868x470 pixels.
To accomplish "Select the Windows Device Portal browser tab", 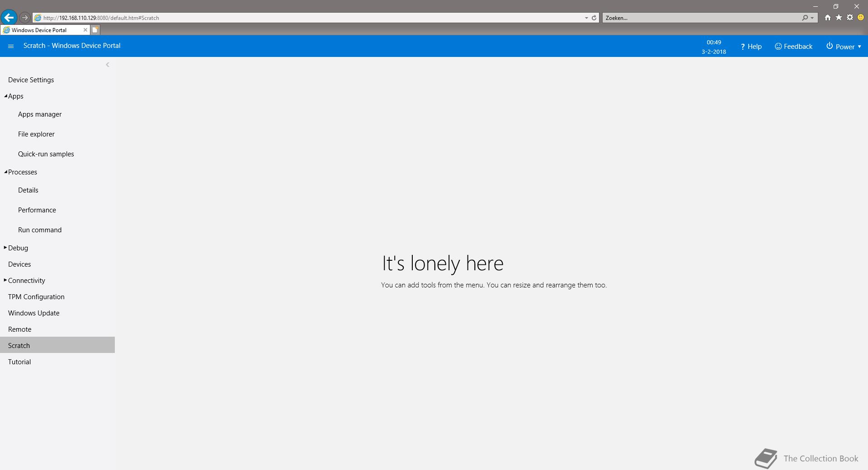I will click(45, 30).
